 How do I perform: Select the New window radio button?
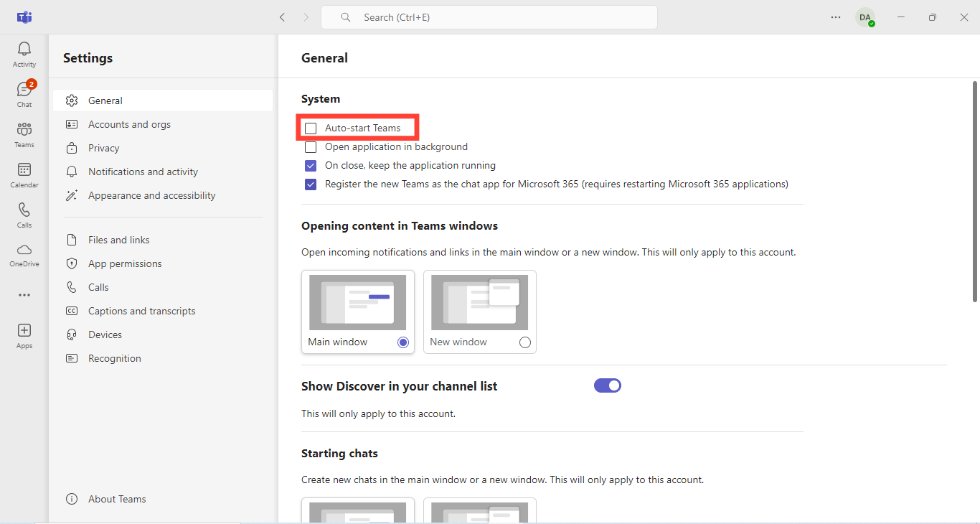pyautogui.click(x=525, y=342)
